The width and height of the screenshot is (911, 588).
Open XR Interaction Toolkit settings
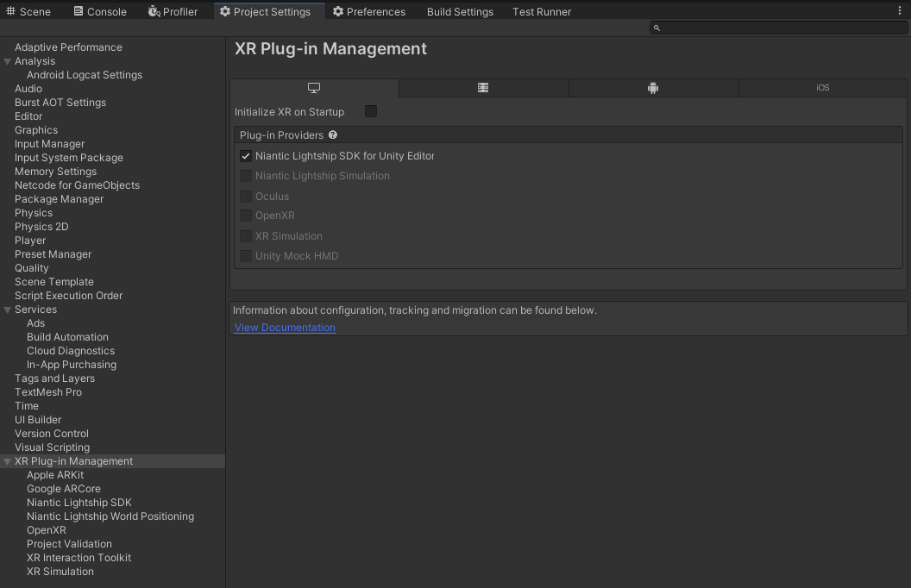click(79, 558)
